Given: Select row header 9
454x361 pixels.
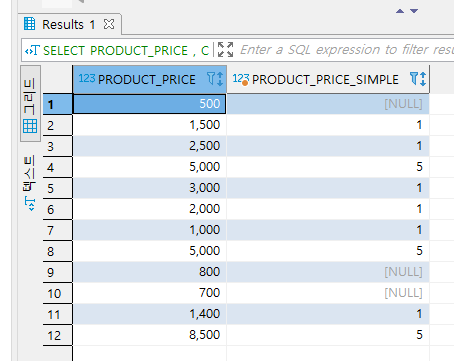Looking at the screenshot, I should [58, 272].
